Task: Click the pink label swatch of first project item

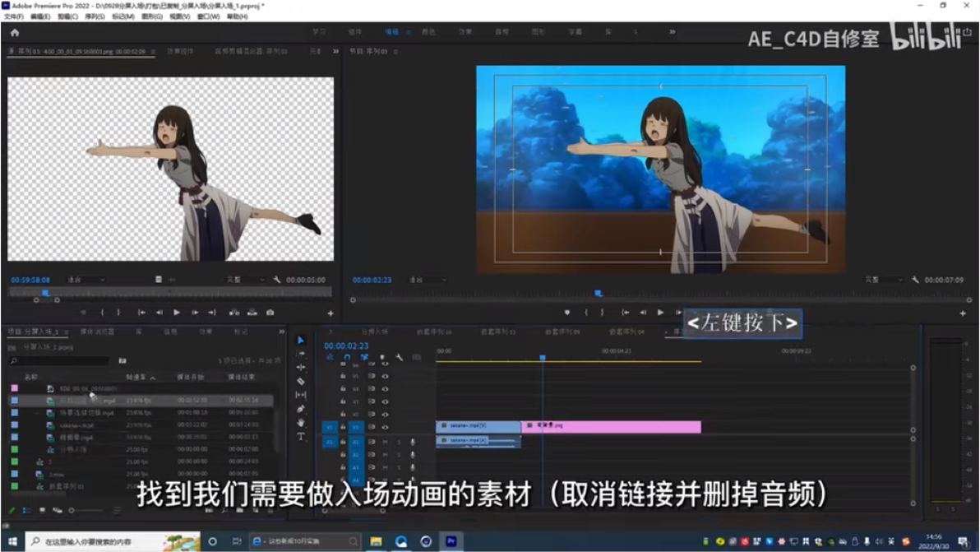Action: (14, 388)
